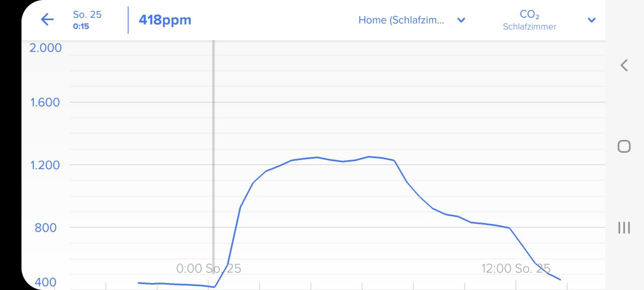The image size is (644, 290).
Task: Tap the curve's falling end after 12:00
Action: [x=553, y=276]
